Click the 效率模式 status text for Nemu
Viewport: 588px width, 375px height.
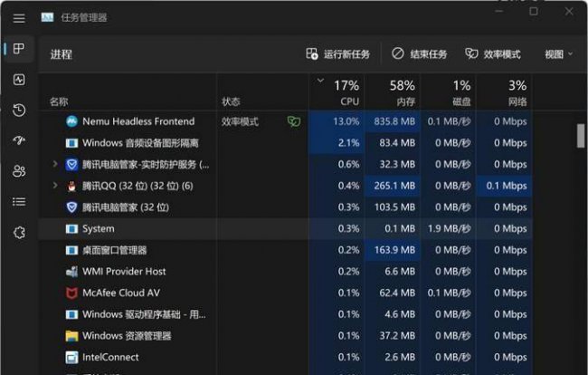(240, 121)
